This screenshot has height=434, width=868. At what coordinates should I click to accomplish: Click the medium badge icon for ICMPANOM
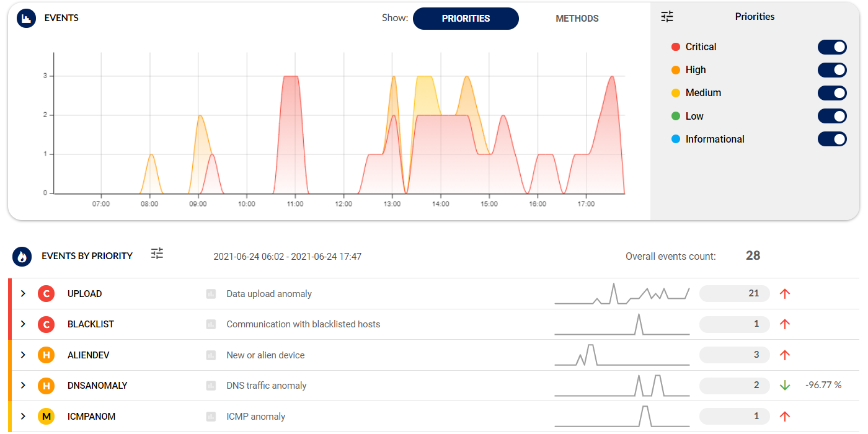tap(46, 417)
